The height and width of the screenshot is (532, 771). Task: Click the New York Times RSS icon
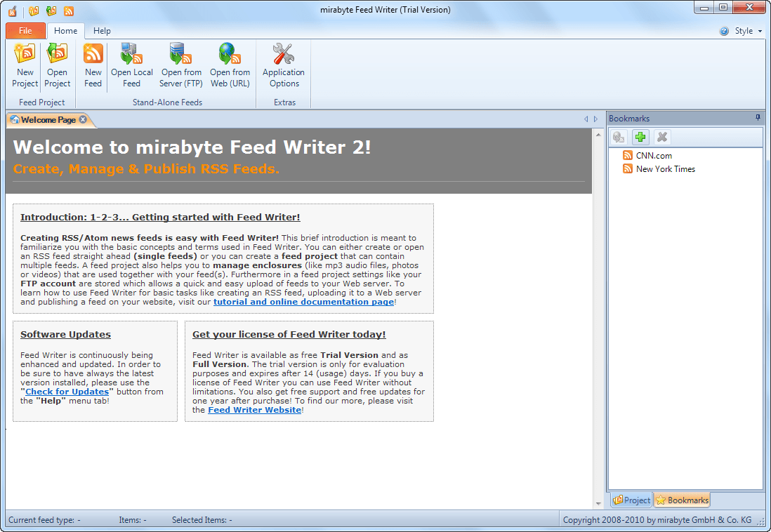628,168
